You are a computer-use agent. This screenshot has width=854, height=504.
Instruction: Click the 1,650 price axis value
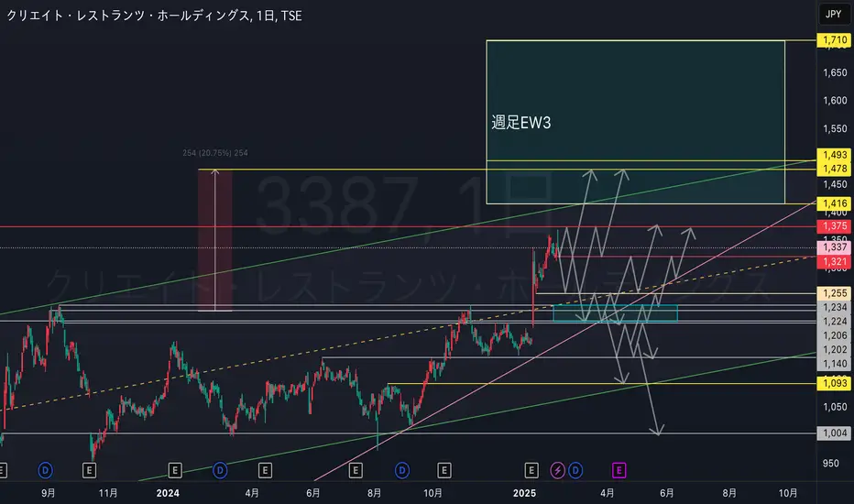tap(835, 72)
